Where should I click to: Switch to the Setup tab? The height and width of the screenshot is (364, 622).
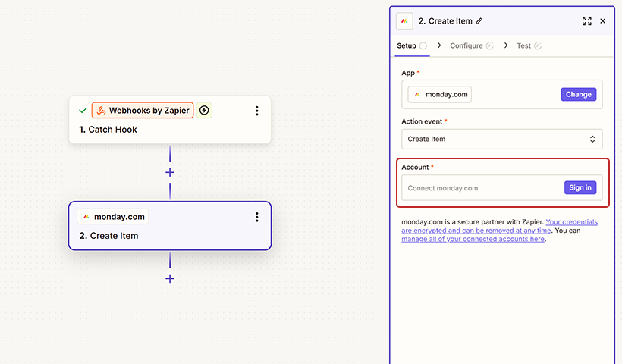pyautogui.click(x=407, y=45)
